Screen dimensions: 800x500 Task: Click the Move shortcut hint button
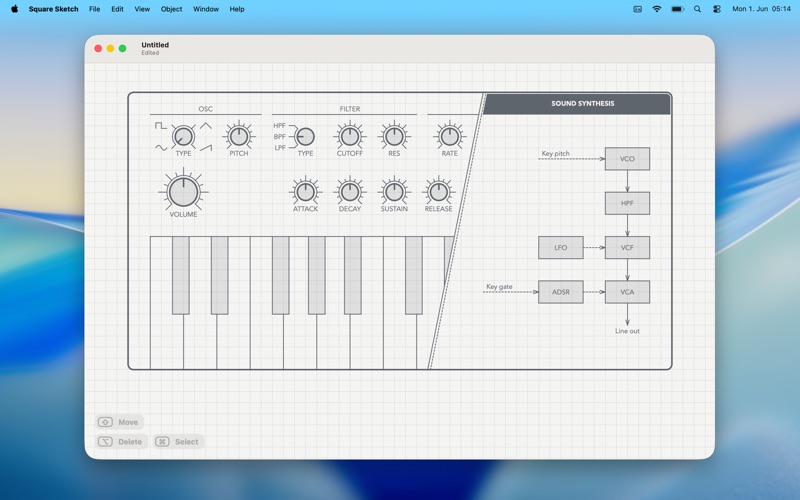click(119, 422)
